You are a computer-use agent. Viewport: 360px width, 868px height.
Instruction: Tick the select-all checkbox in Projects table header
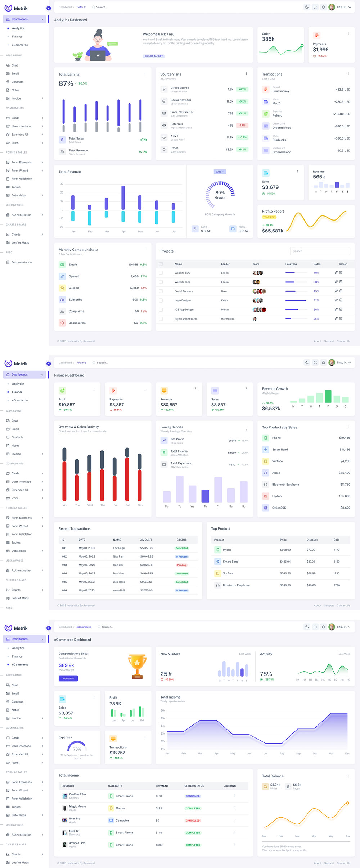161,264
